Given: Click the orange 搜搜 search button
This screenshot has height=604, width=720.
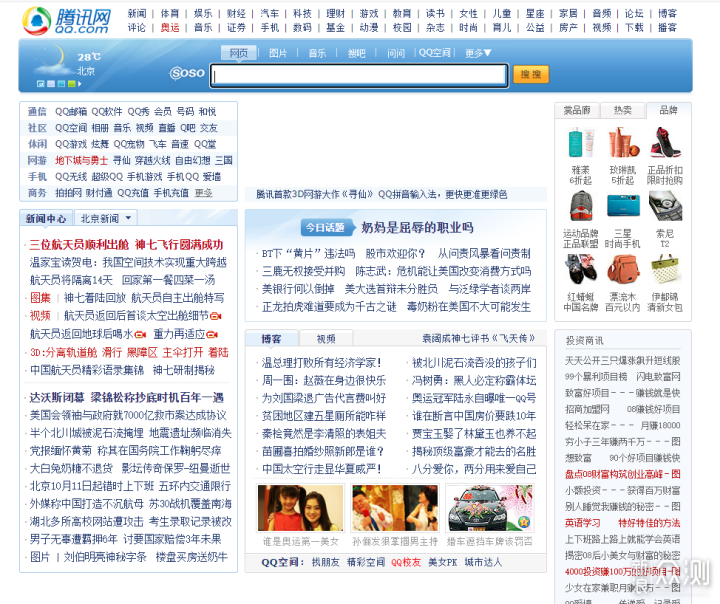Looking at the screenshot, I should pos(531,74).
